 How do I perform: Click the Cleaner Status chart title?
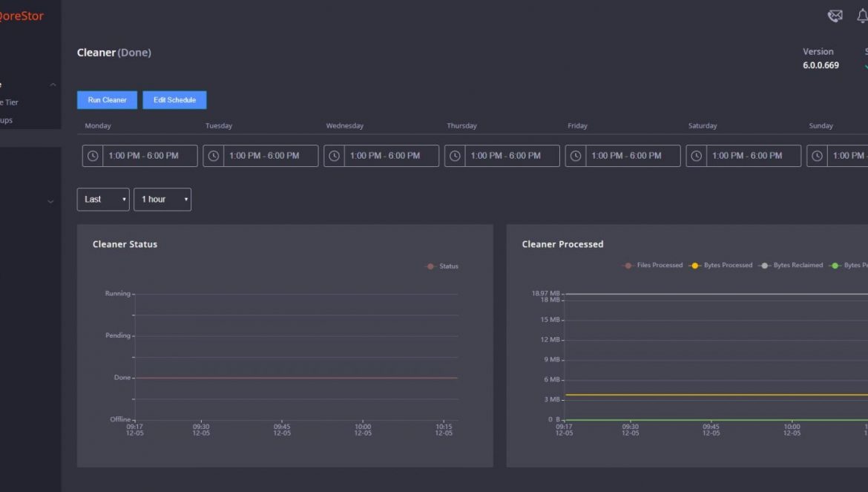click(125, 244)
